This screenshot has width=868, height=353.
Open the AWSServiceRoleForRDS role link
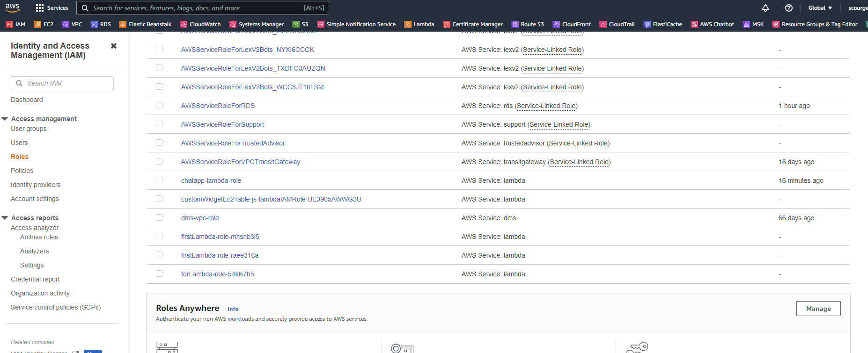tap(218, 106)
